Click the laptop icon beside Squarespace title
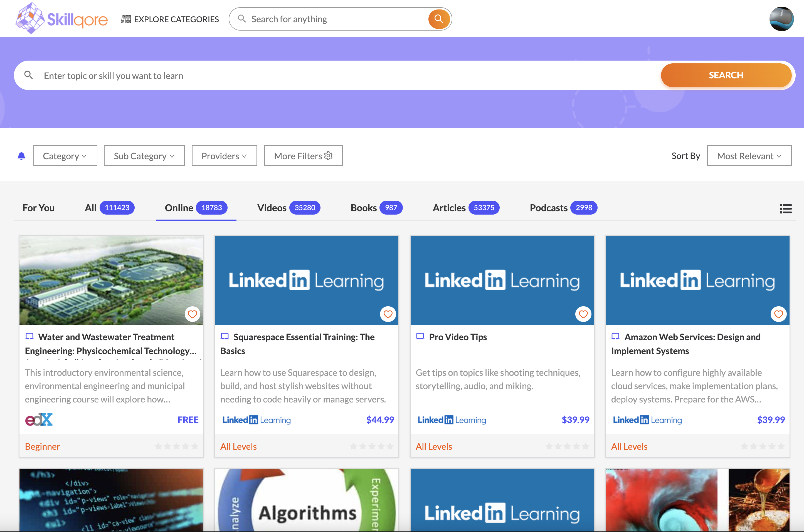 [x=225, y=336]
